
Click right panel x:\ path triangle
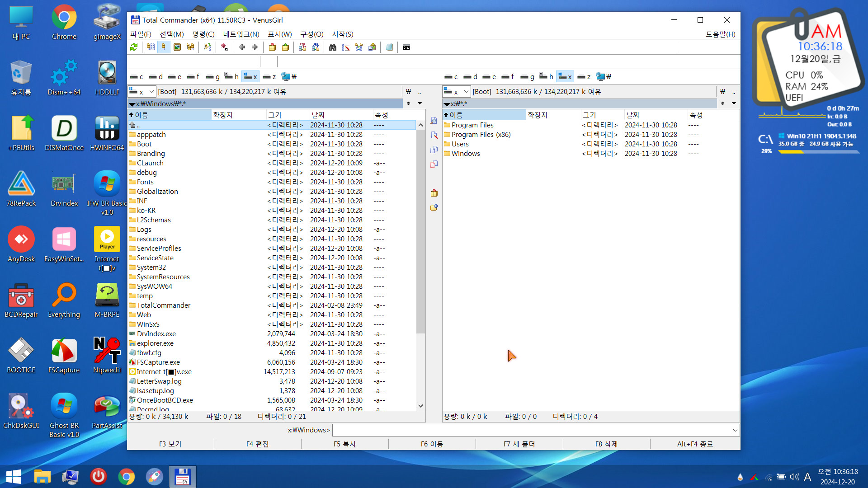click(x=447, y=104)
